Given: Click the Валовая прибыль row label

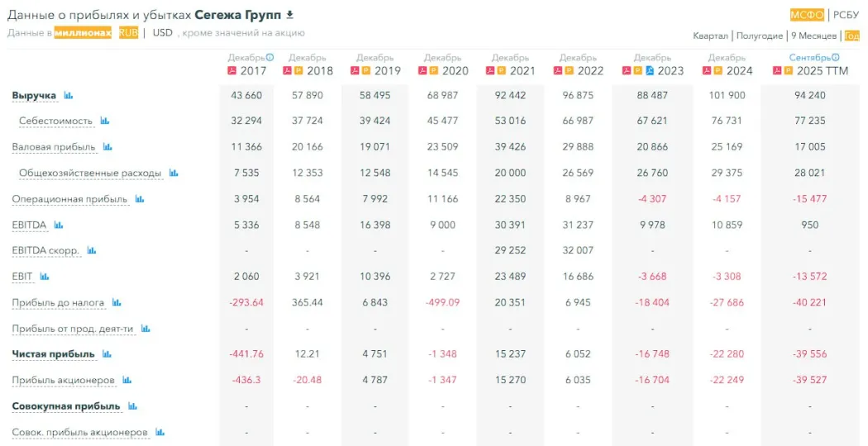Looking at the screenshot, I should pos(53,147).
